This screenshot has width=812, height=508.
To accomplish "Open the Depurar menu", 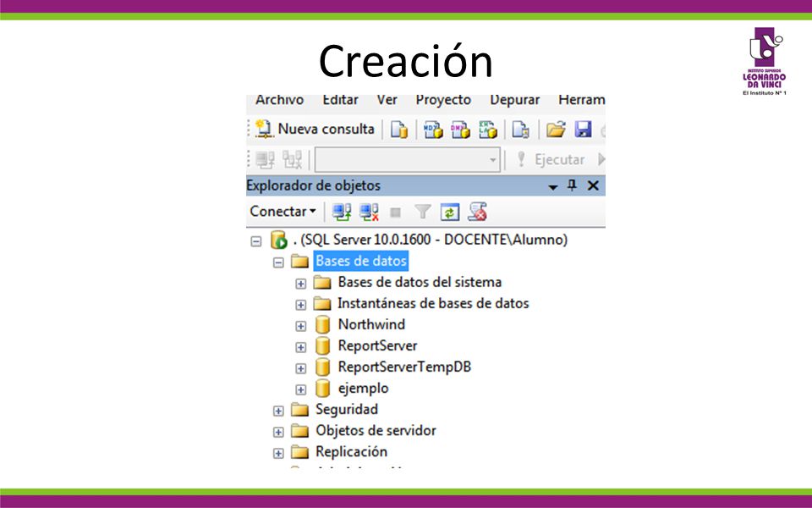I will tap(515, 100).
